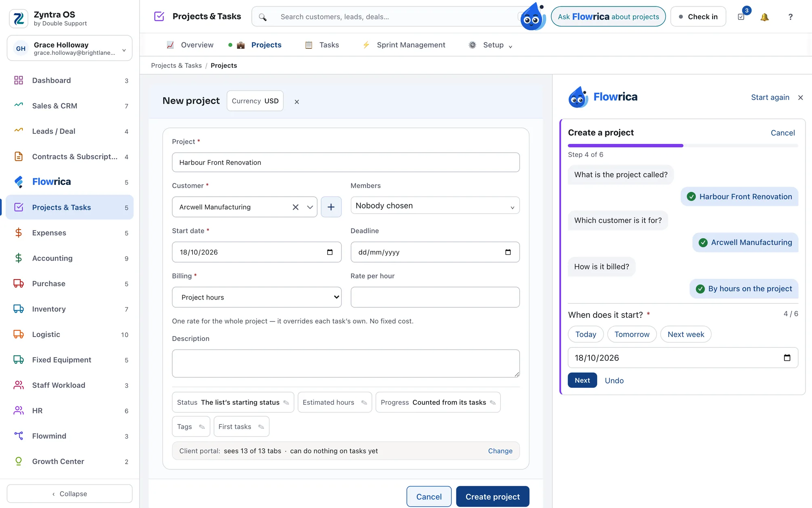Open the Deadline calendar picker

[x=508, y=252]
